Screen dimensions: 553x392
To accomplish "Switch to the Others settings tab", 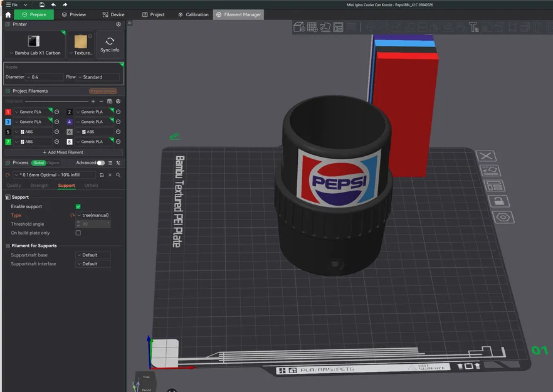I will click(92, 186).
